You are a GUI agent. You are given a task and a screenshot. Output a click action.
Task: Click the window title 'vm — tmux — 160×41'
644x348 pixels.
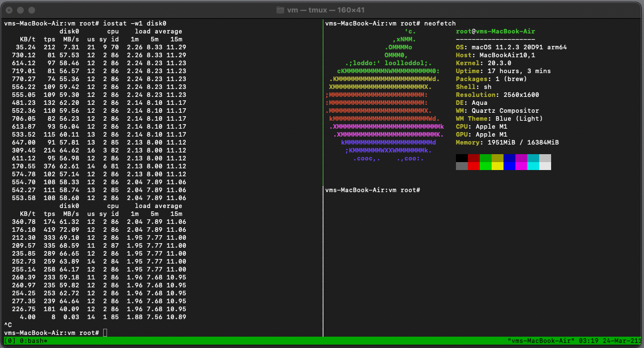click(326, 10)
